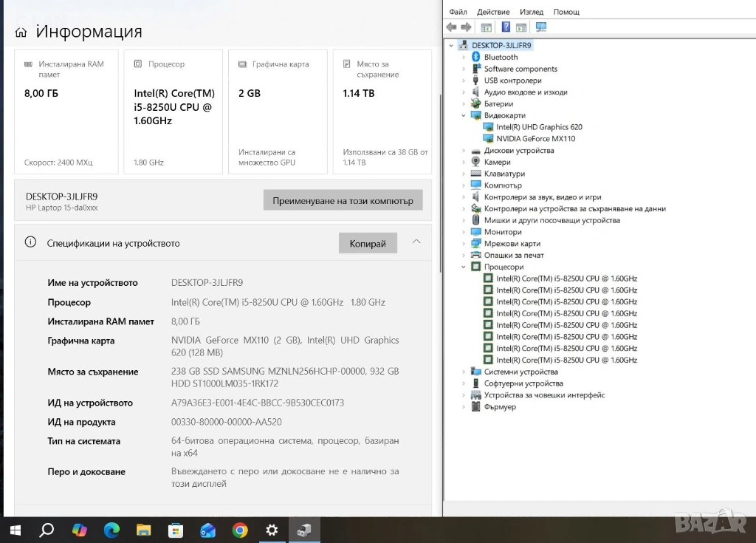Expand the Bluetooth category
Viewport: 756px width, 543px height.
pos(464,57)
